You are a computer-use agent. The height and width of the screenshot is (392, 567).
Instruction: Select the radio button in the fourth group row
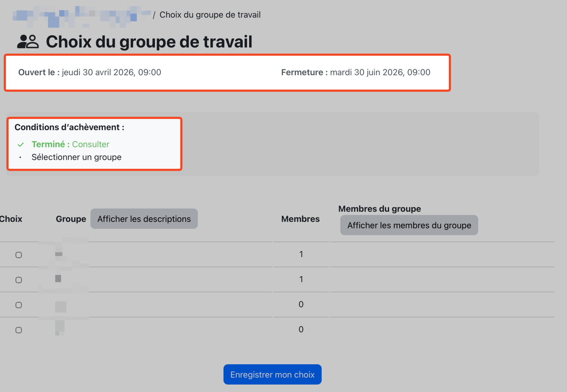19,330
